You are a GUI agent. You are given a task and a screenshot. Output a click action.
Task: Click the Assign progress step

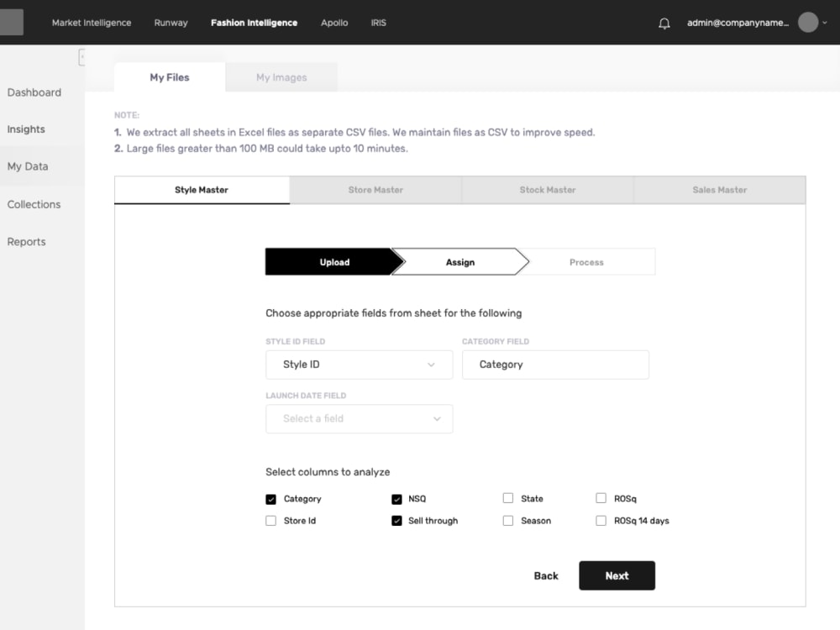tap(460, 261)
